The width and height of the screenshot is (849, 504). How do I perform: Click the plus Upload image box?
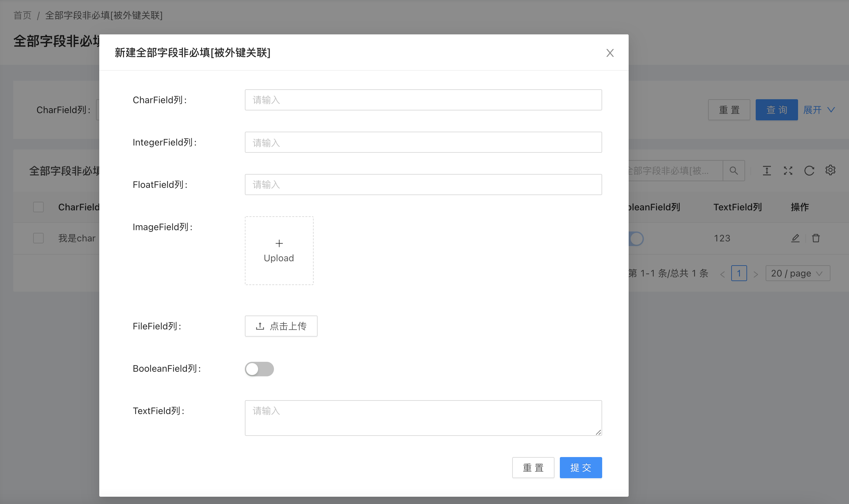[x=279, y=251]
